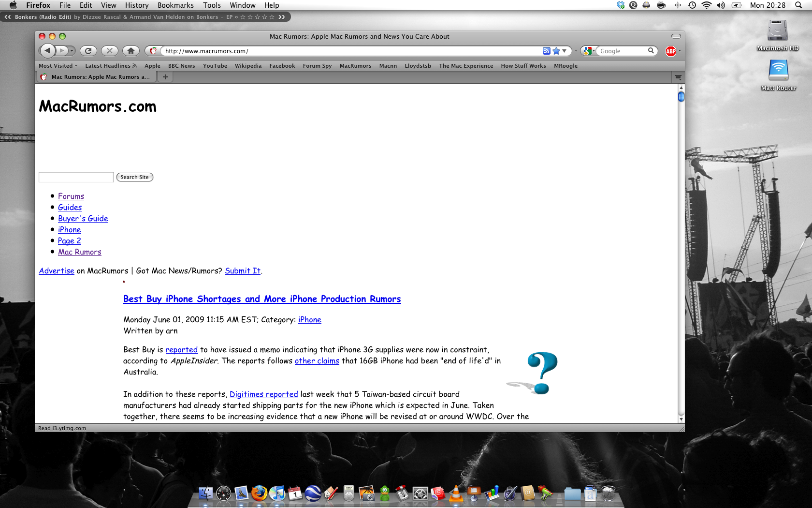
Task: Launch Google Earth from the Dock
Action: click(313, 493)
